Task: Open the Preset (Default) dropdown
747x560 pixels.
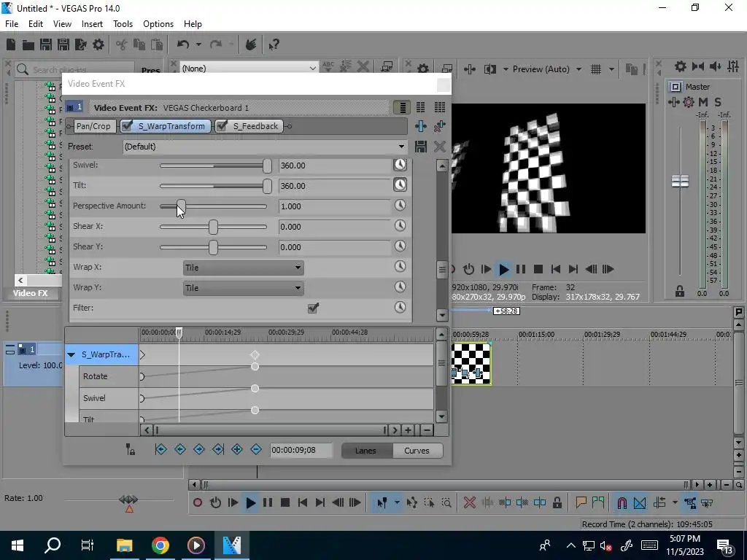Action: pos(265,147)
